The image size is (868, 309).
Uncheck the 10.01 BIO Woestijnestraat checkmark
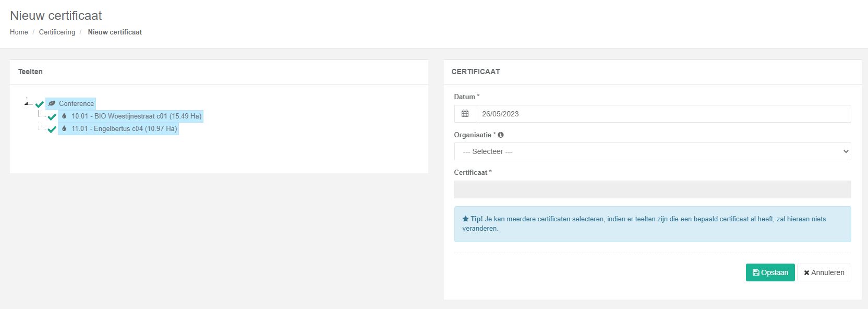point(52,116)
